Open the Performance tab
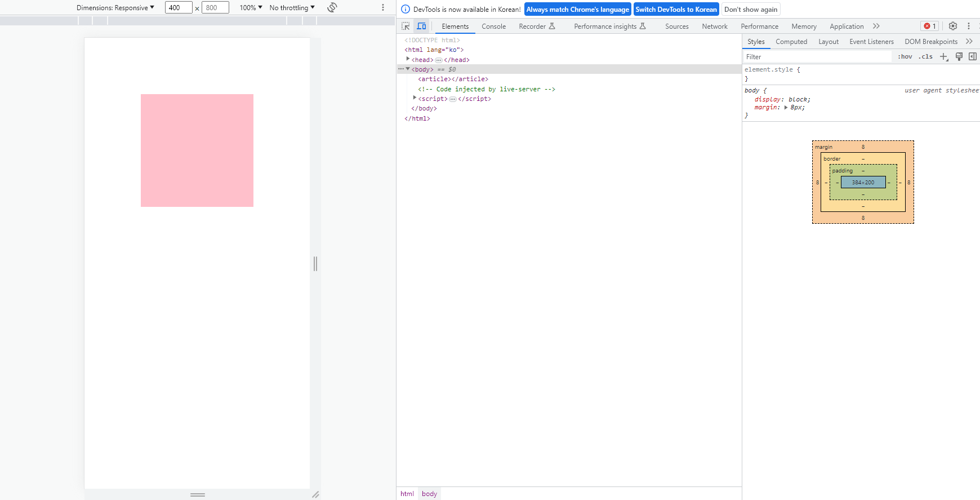Image resolution: width=980 pixels, height=500 pixels. [759, 26]
